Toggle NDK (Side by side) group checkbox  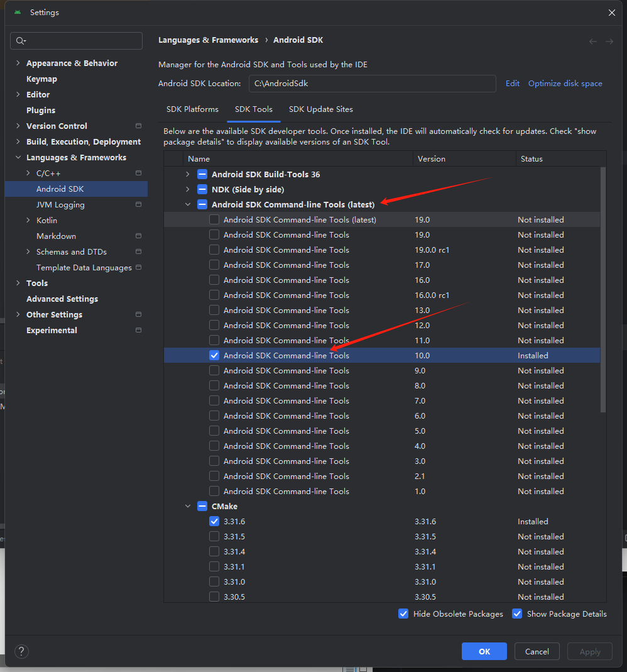(202, 189)
